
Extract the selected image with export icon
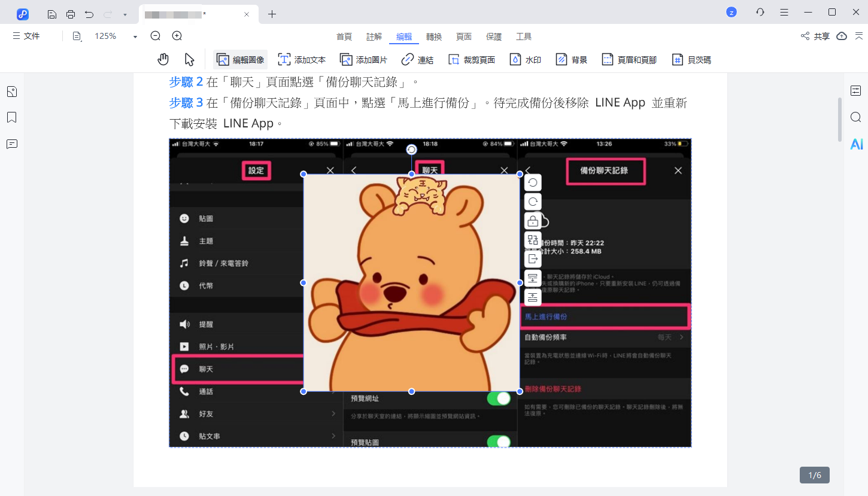[x=533, y=259]
